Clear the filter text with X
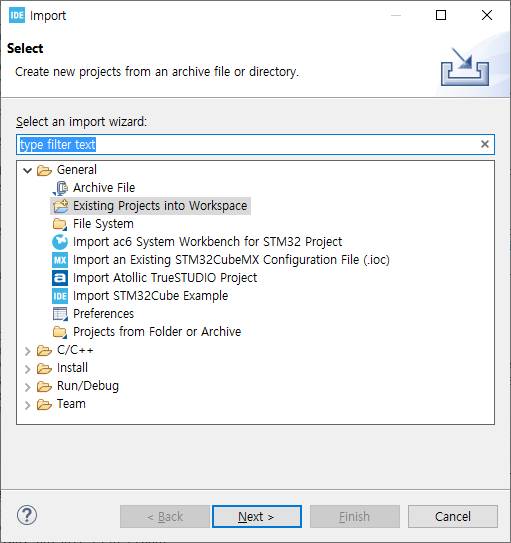Screen dimensions: 511x543 [485, 144]
